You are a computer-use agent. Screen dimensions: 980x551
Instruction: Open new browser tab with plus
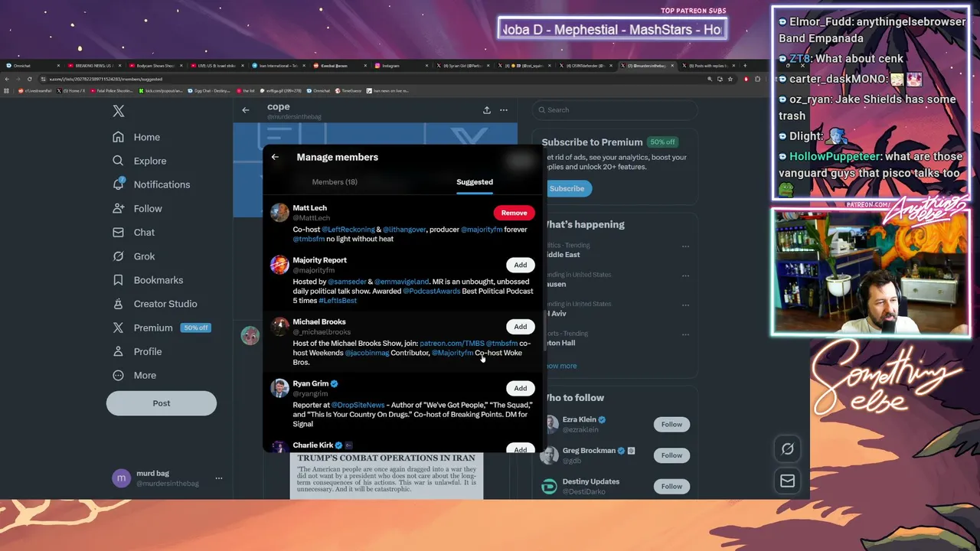(745, 66)
